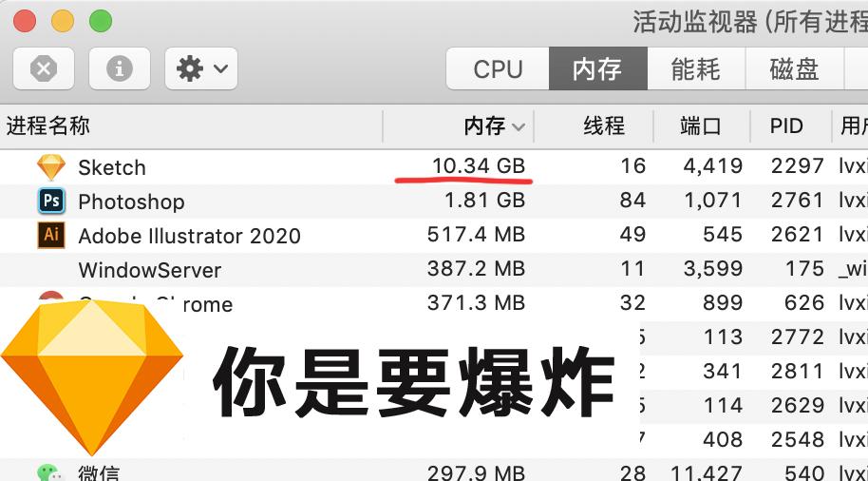The image size is (868, 481).
Task: Open the gear actions dropdown menu
Action: pyautogui.click(x=201, y=68)
